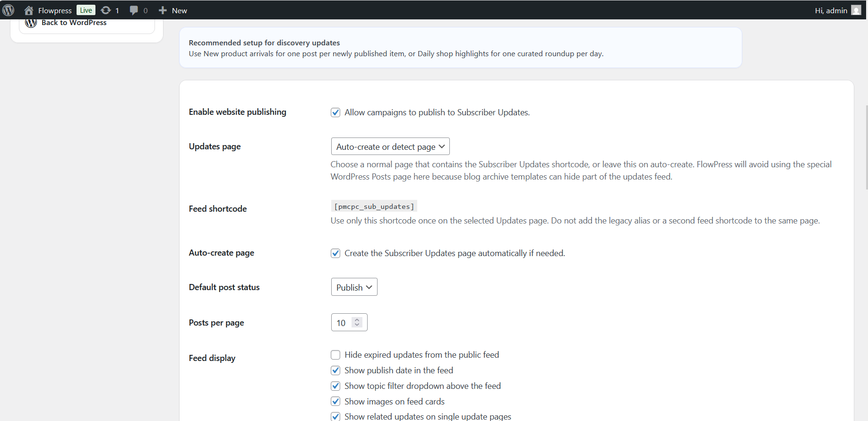Click the admin avatar icon
This screenshot has width=868, height=421.
[x=856, y=10]
